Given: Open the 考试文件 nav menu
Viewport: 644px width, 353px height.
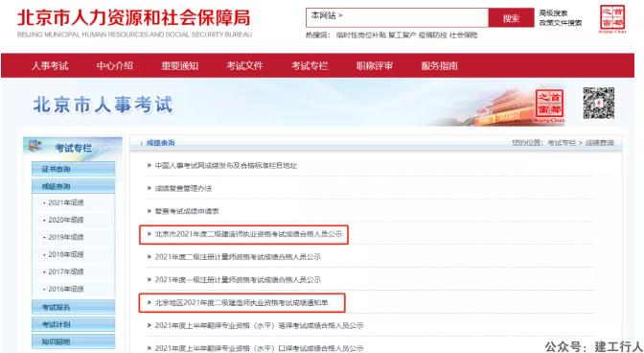Looking at the screenshot, I should coord(244,66).
